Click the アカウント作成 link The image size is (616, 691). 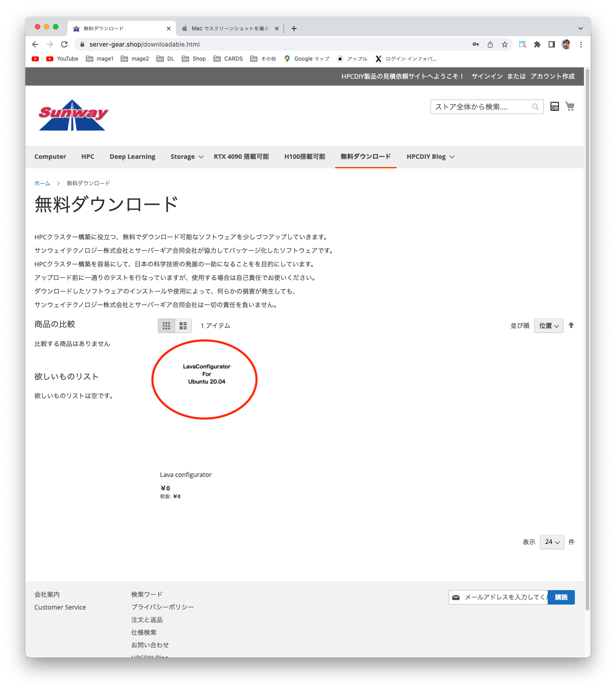click(553, 76)
